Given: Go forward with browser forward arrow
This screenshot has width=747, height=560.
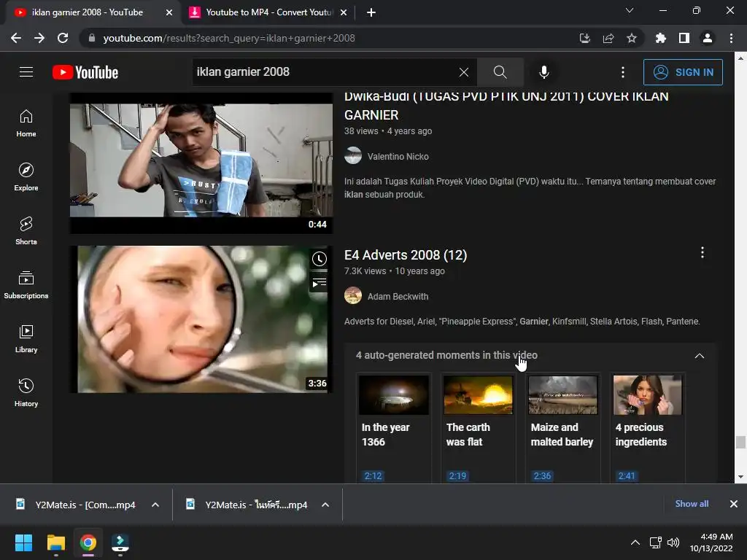Looking at the screenshot, I should (x=39, y=38).
